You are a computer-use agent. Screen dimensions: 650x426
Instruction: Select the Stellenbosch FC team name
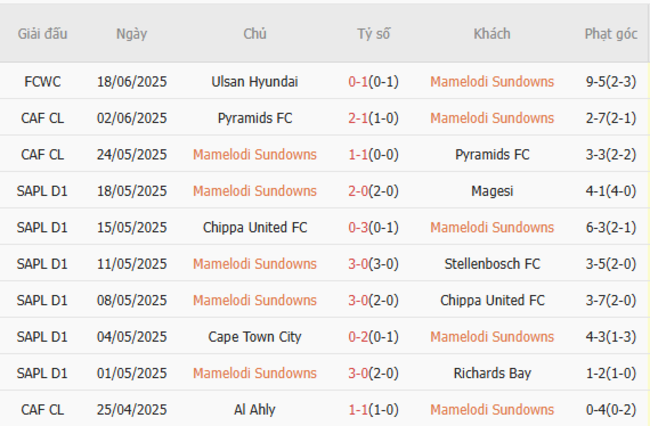492,264
